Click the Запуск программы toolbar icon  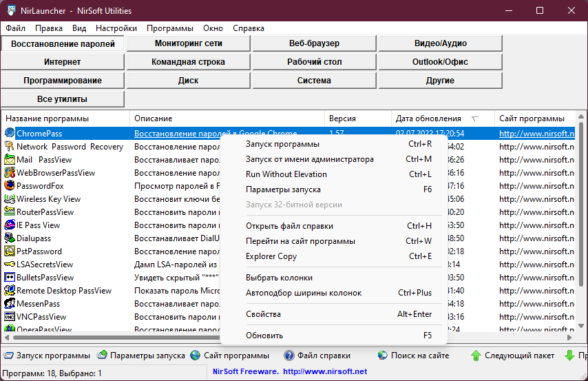[8, 355]
